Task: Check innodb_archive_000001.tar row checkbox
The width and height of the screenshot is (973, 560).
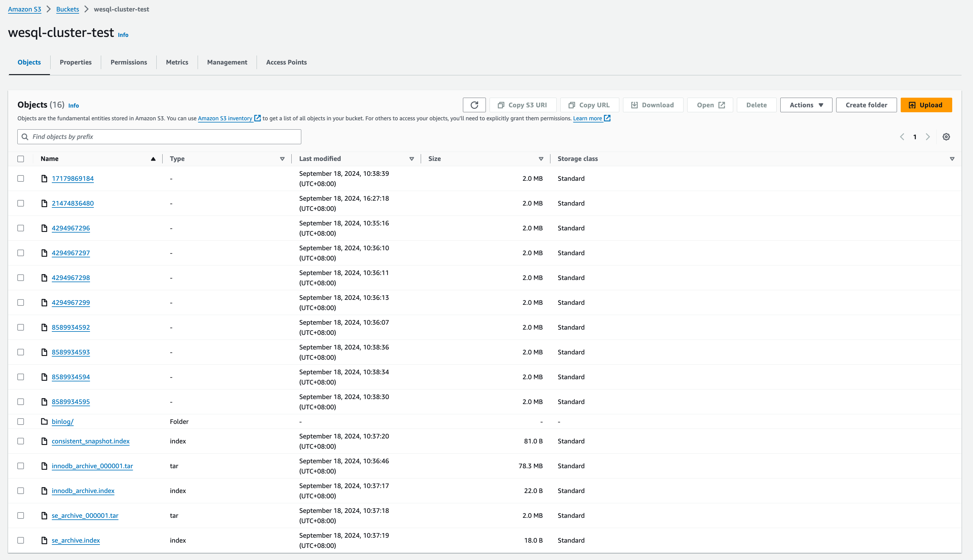Action: click(21, 466)
